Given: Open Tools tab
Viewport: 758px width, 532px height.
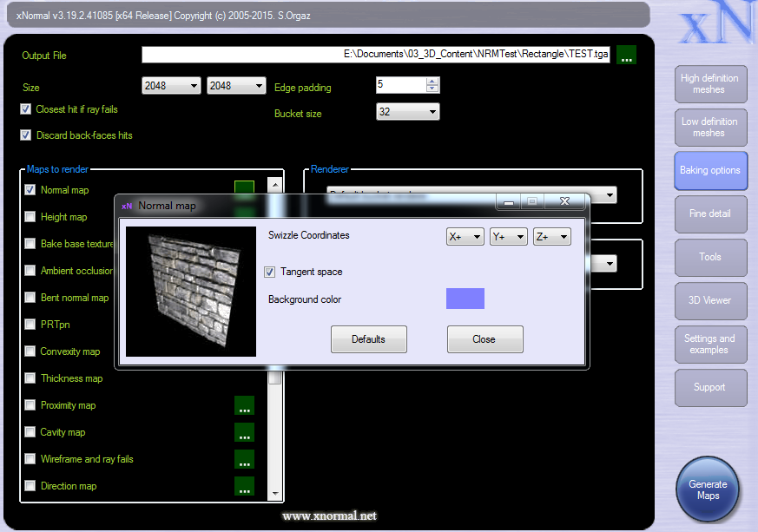Looking at the screenshot, I should point(710,258).
